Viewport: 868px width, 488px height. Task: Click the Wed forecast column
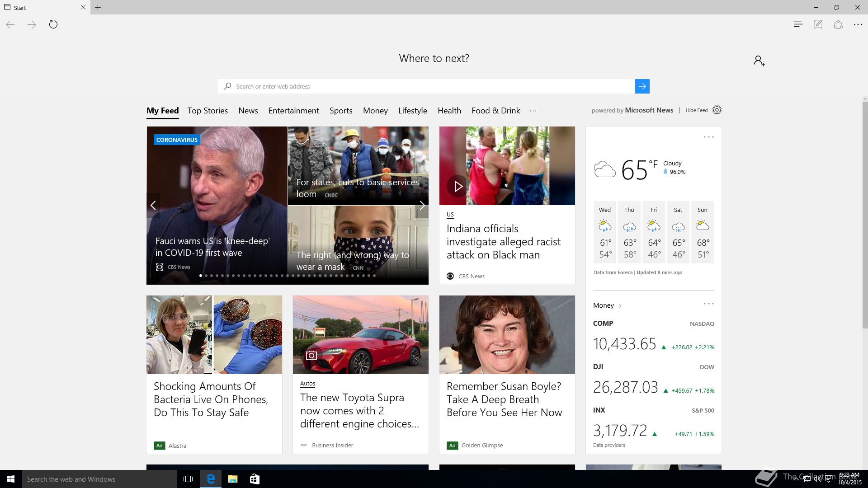point(605,232)
